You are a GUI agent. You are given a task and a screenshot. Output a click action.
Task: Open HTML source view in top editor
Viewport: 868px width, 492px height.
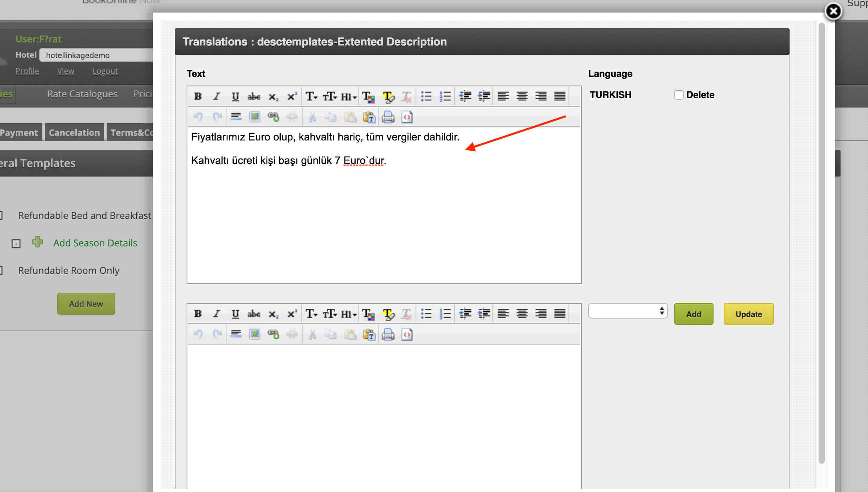tap(407, 117)
